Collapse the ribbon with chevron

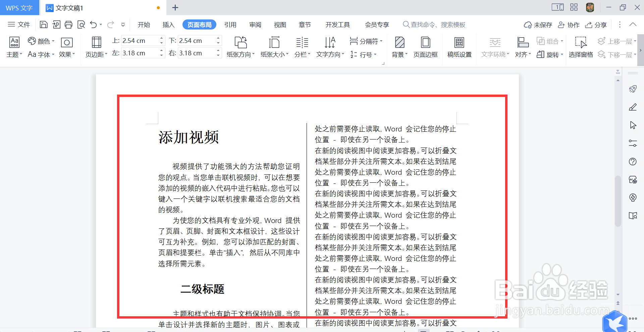pos(633,24)
